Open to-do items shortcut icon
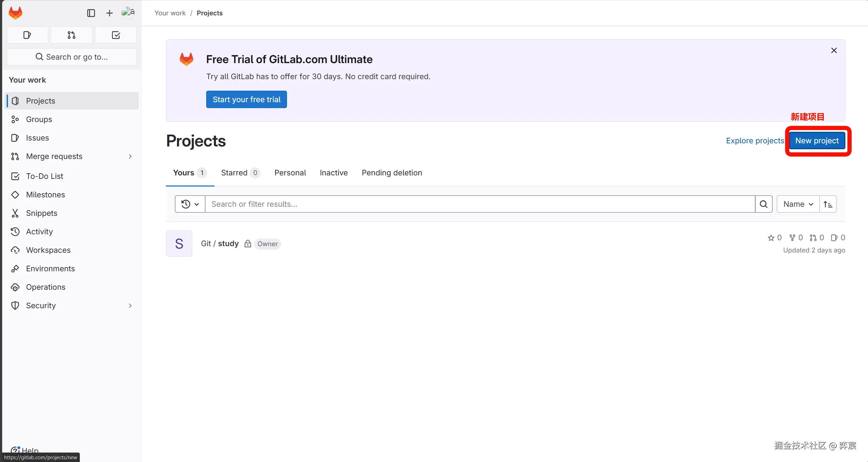The image size is (868, 462). pos(116,35)
